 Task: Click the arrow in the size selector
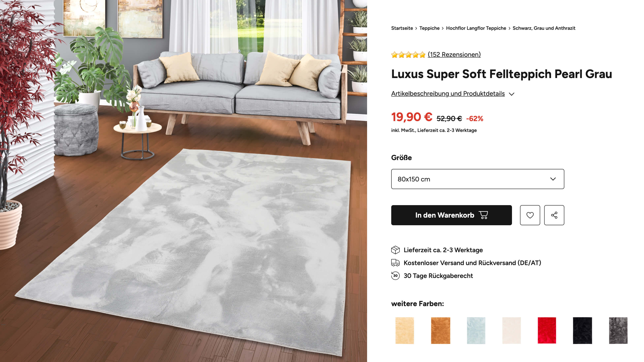point(553,179)
